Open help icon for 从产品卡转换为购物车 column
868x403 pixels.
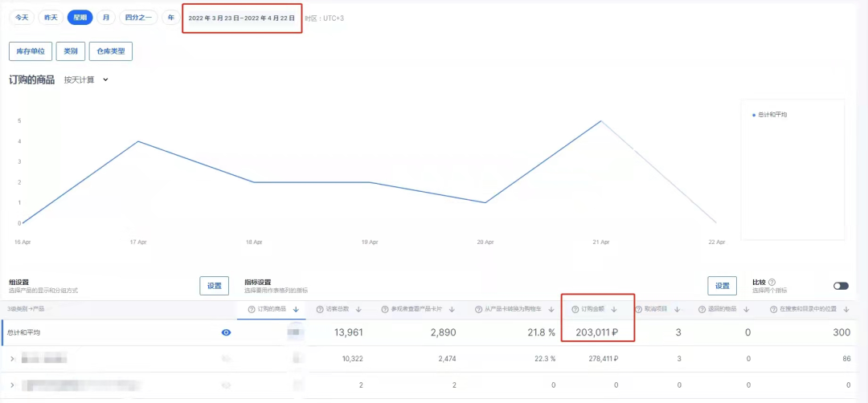(478, 309)
